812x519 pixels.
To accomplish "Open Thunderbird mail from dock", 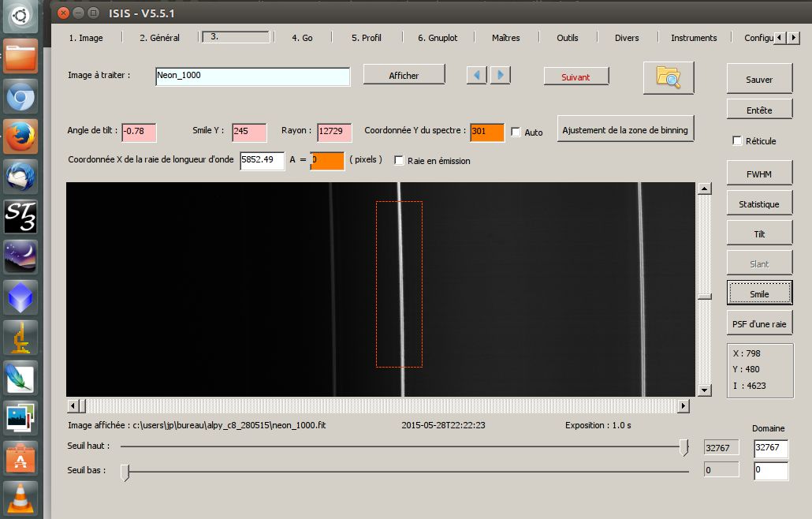I will (20, 177).
